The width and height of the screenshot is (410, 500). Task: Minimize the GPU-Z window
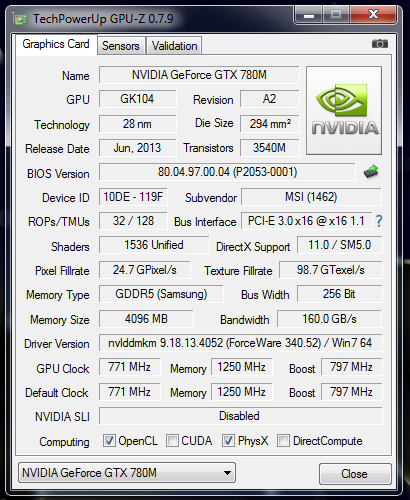pos(309,15)
